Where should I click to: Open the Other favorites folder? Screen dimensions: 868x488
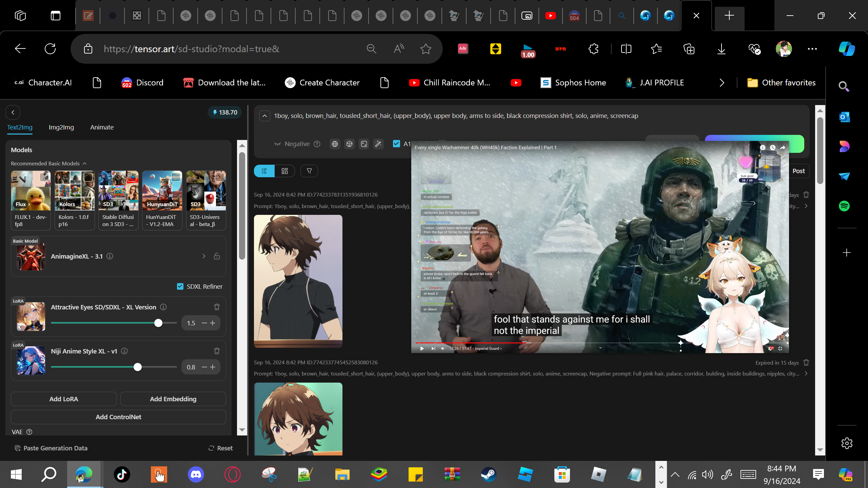781,83
